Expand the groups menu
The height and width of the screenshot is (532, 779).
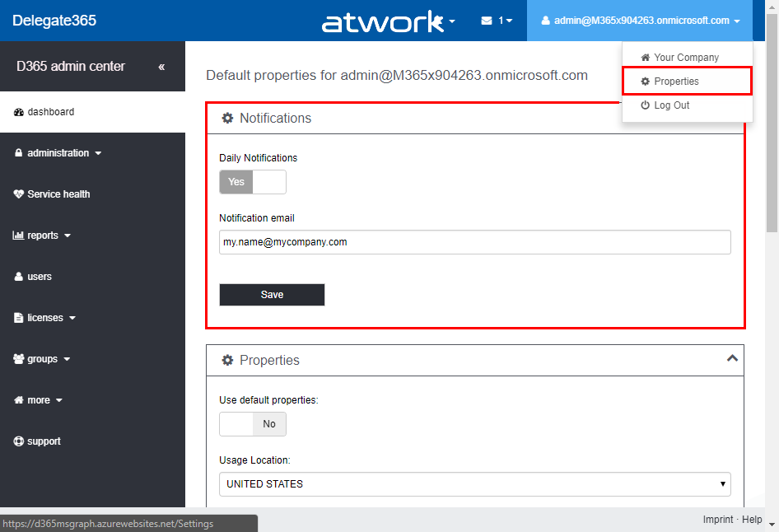pos(92,359)
